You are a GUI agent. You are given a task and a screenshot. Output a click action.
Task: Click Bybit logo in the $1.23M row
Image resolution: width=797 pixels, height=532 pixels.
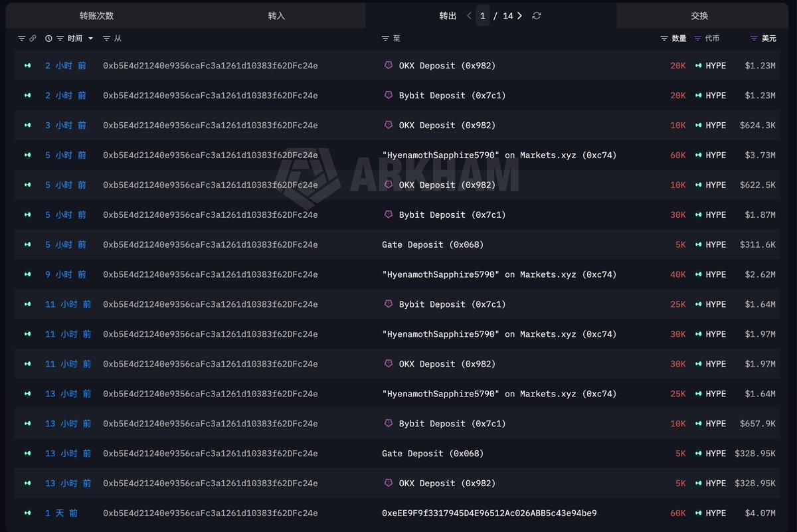pyautogui.click(x=389, y=95)
